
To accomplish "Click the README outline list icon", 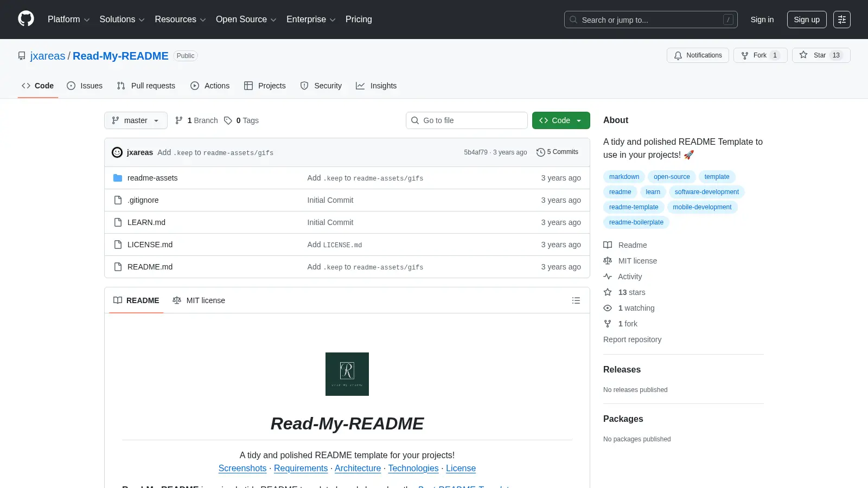I will 576,300.
